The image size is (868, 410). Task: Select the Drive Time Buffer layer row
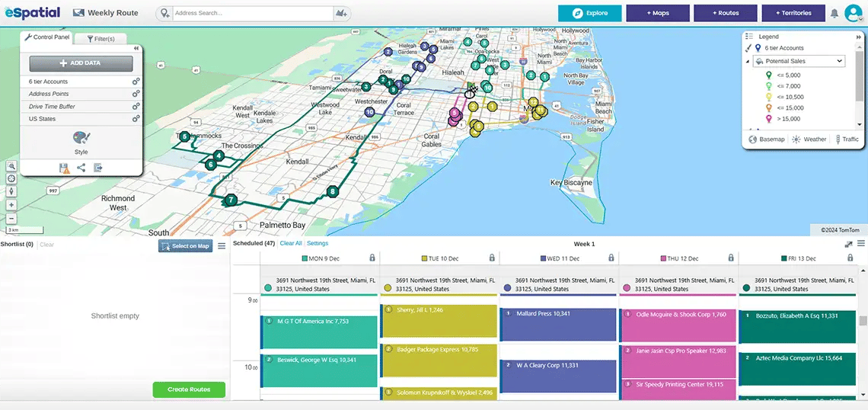coord(81,107)
